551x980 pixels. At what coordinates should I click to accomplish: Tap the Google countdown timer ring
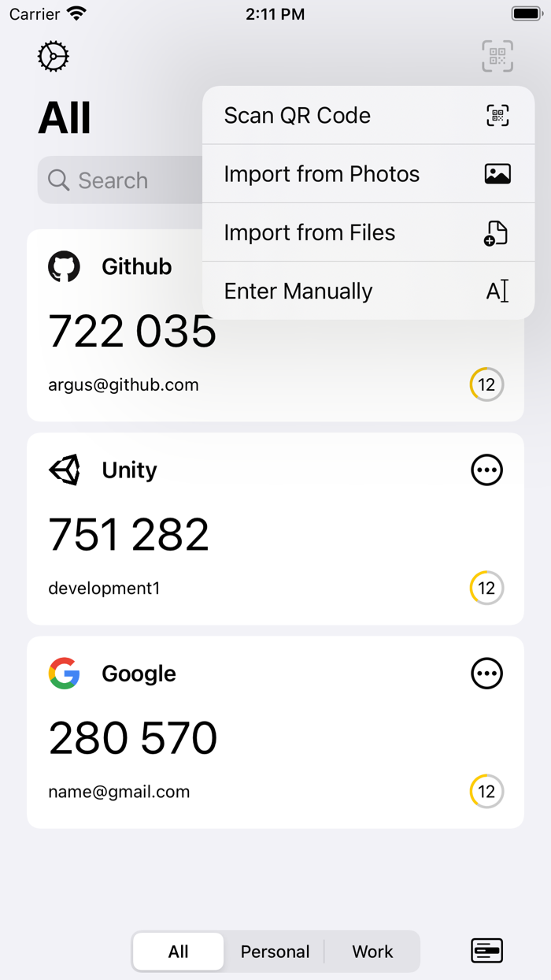486,791
